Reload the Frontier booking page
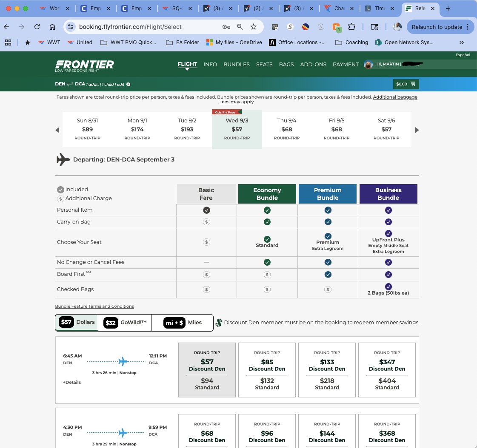Viewport: 477px width, 448px height. tap(37, 27)
